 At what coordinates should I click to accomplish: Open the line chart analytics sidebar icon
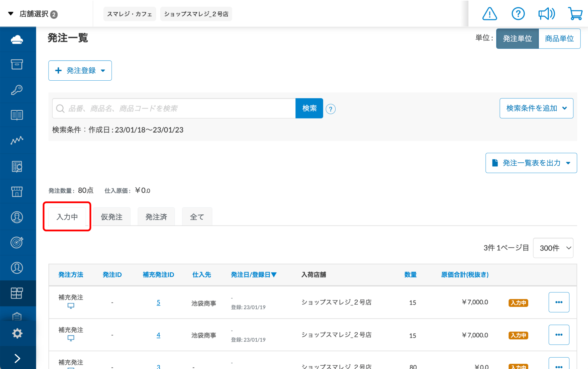pos(17,141)
